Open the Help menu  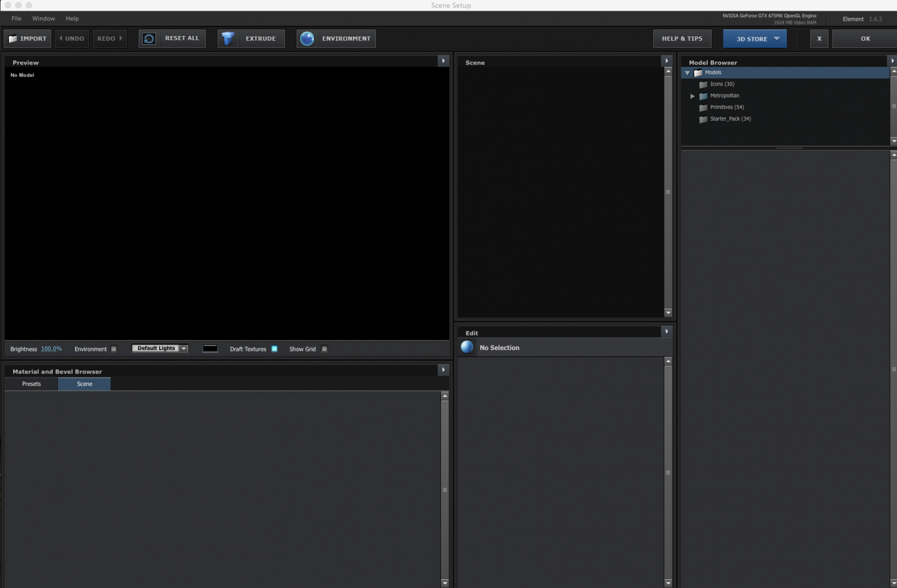coord(72,19)
